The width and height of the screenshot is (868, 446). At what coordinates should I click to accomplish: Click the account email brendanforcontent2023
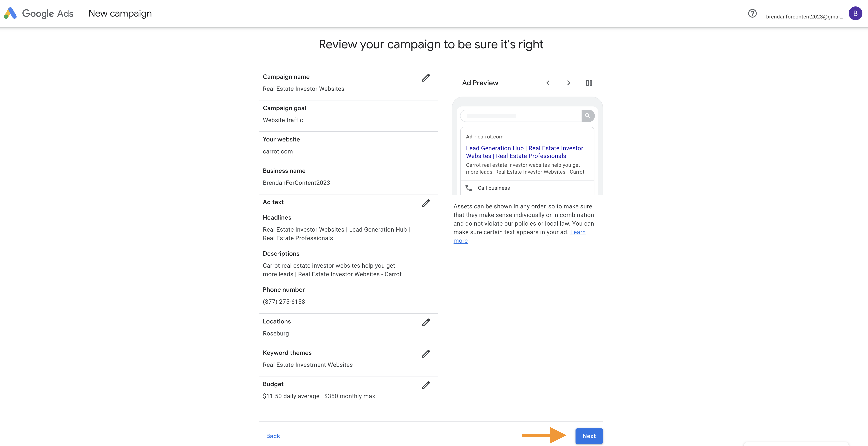(805, 17)
